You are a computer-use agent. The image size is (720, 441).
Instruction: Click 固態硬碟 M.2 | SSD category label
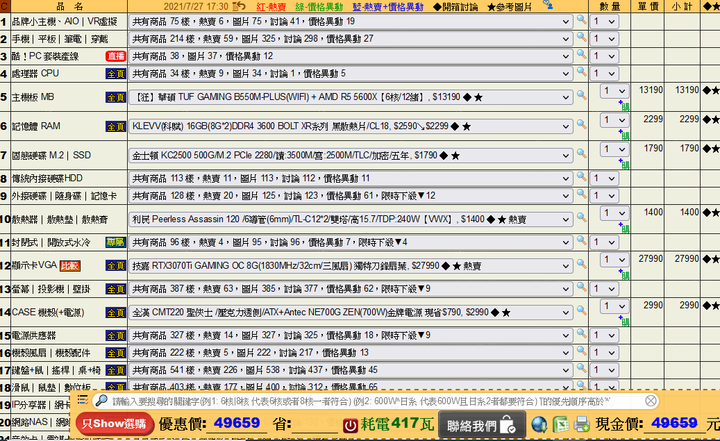pyautogui.click(x=51, y=156)
